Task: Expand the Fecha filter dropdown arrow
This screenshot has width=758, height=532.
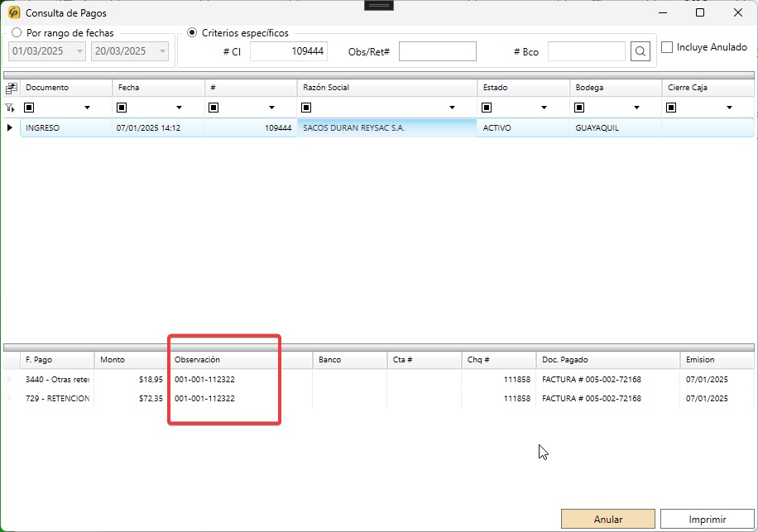Action: click(x=179, y=108)
